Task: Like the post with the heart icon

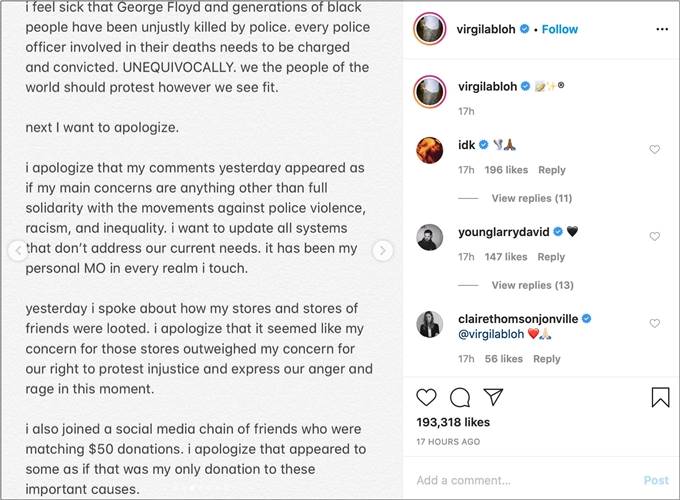Action: click(426, 397)
